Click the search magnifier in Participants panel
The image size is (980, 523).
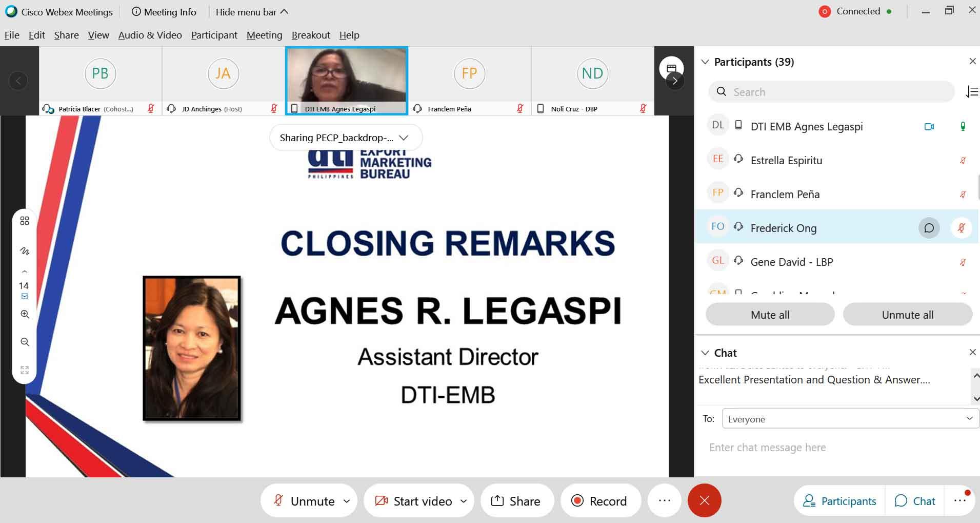coord(722,92)
